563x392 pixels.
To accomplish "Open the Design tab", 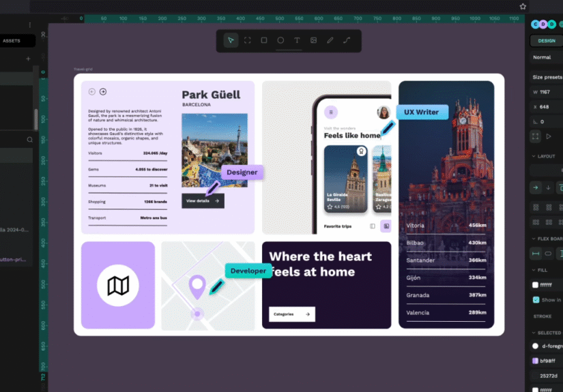I will pyautogui.click(x=546, y=41).
